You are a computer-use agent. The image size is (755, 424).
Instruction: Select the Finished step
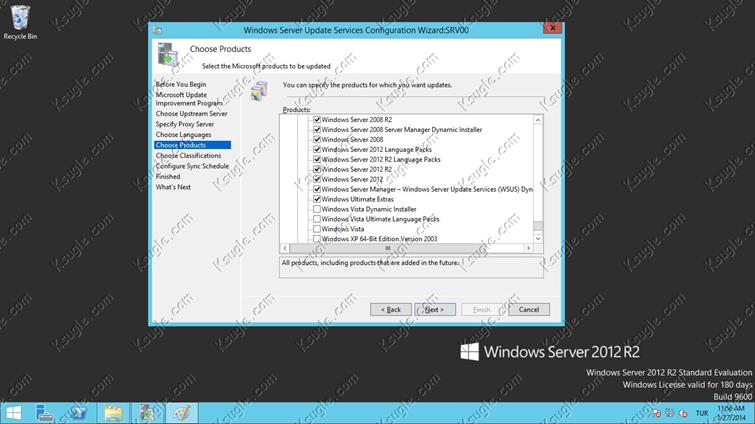168,177
